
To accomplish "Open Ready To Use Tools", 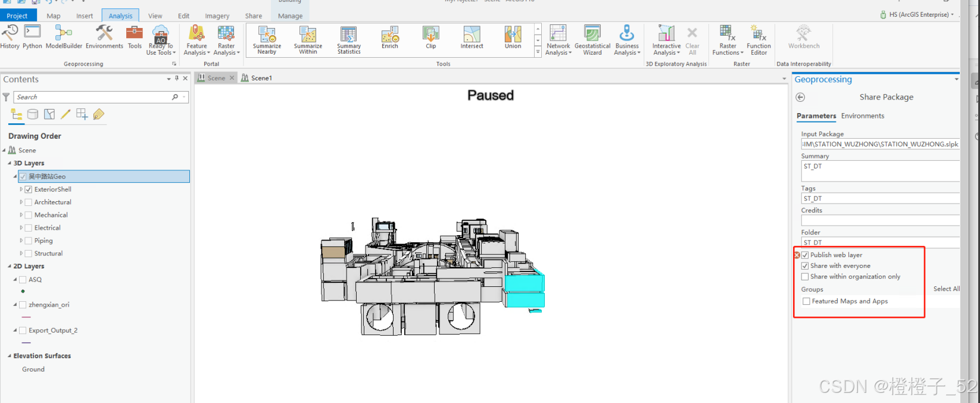I will click(161, 40).
